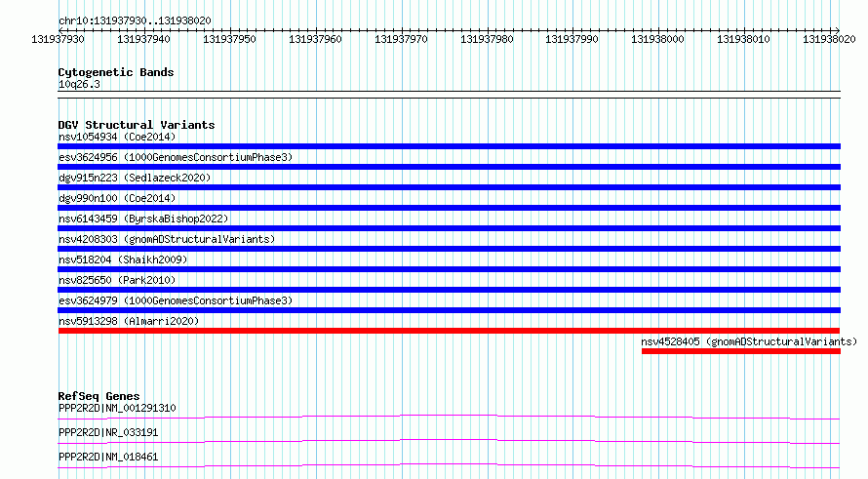Open nsv4208303 (gnomADStructuralVariants) variant
Screen dimensions: 868x479
167,239
